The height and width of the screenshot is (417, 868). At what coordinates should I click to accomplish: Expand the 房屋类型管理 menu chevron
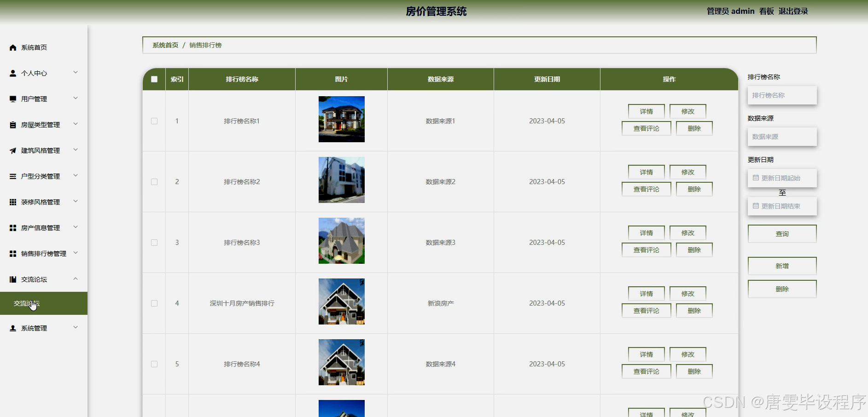pos(76,124)
